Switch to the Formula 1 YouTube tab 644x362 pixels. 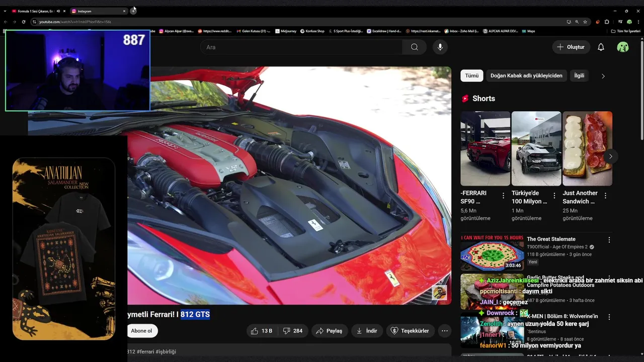(38, 11)
